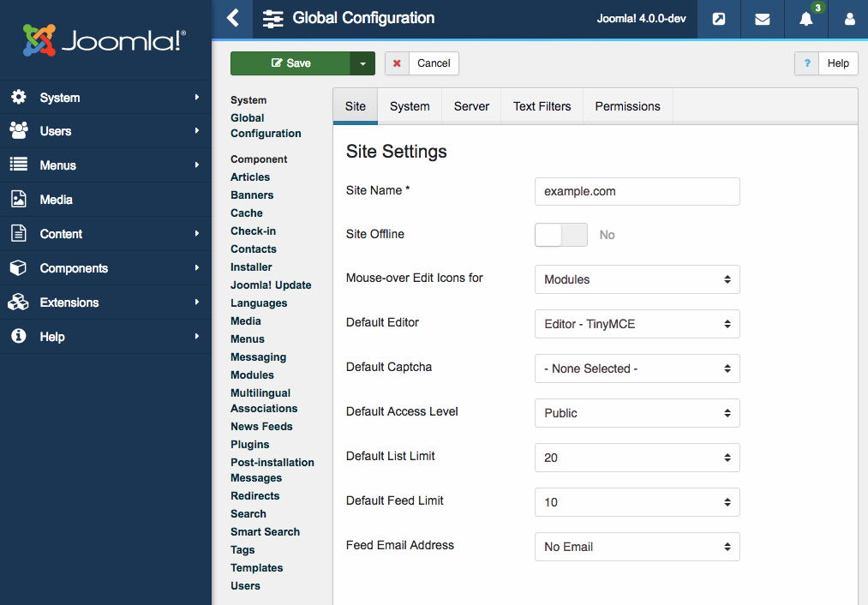Click the back arrow in the title bar
Screen dimensions: 868x605
[x=233, y=17]
